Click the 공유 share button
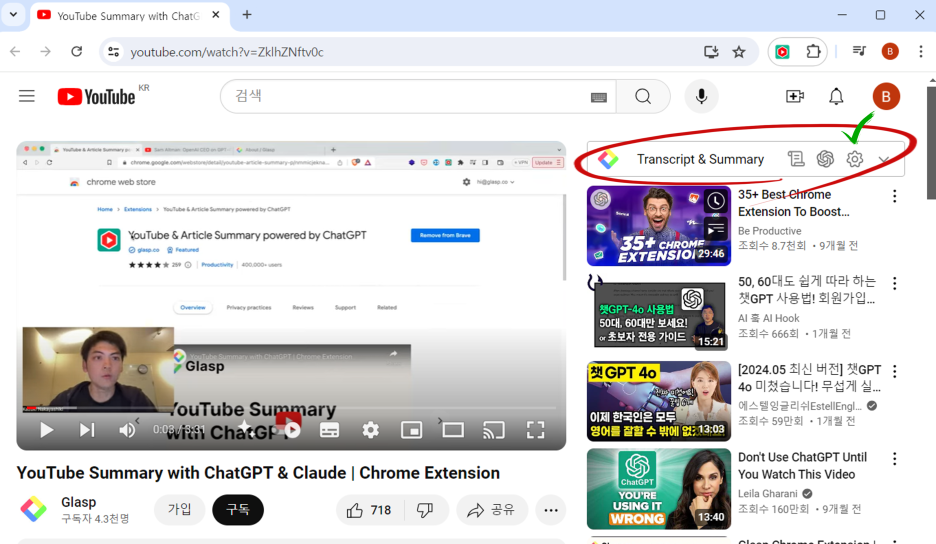This screenshot has height=544, width=936. tap(492, 510)
